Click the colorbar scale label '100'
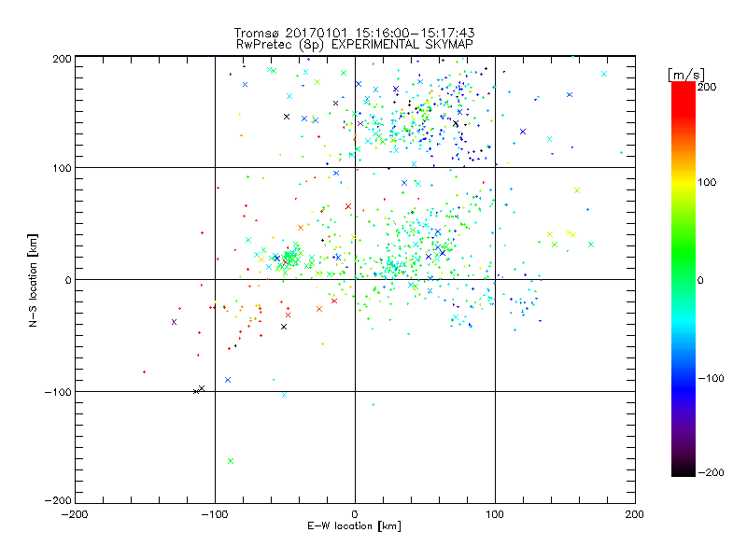Image resolution: width=747 pixels, height=560 pixels. click(x=707, y=182)
